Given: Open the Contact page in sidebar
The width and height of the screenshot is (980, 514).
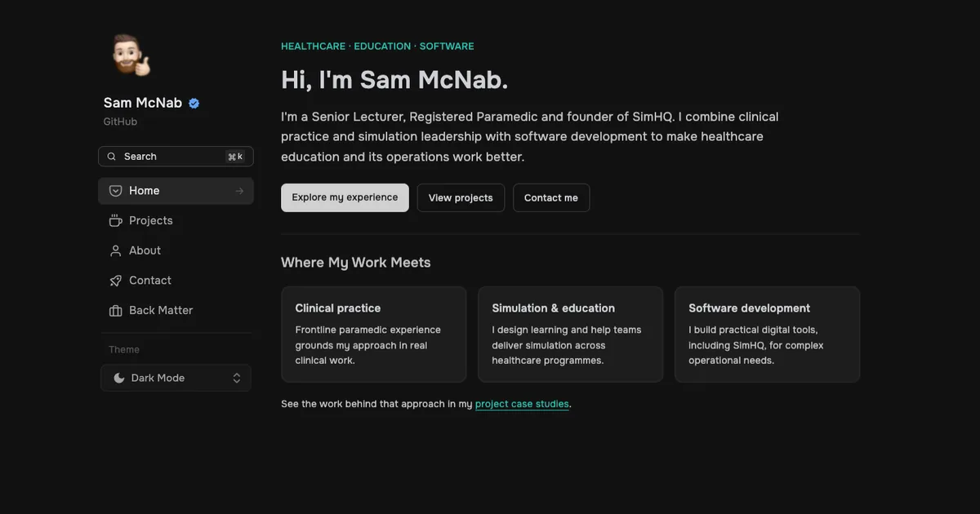Looking at the screenshot, I should (x=176, y=281).
